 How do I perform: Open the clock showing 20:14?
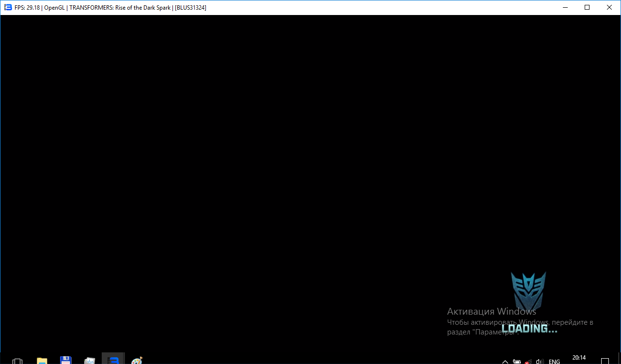(579, 358)
